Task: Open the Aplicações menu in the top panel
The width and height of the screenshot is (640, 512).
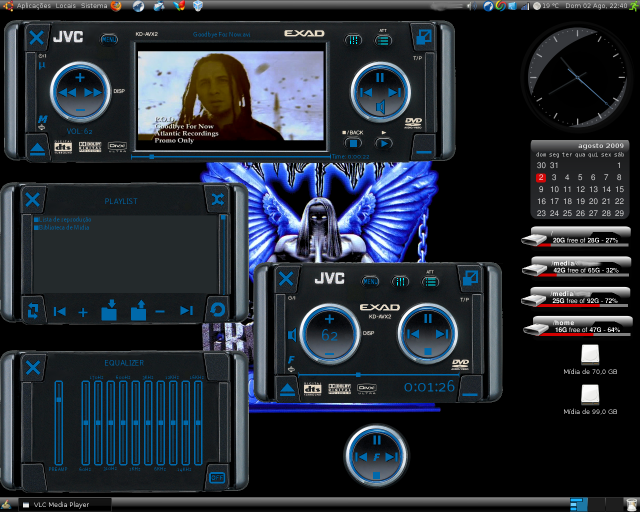Action: click(34, 6)
